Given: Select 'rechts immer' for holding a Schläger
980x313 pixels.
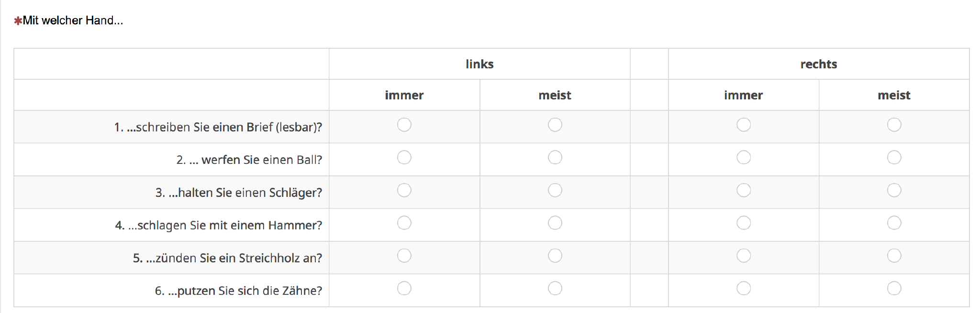Looking at the screenshot, I should [x=744, y=190].
